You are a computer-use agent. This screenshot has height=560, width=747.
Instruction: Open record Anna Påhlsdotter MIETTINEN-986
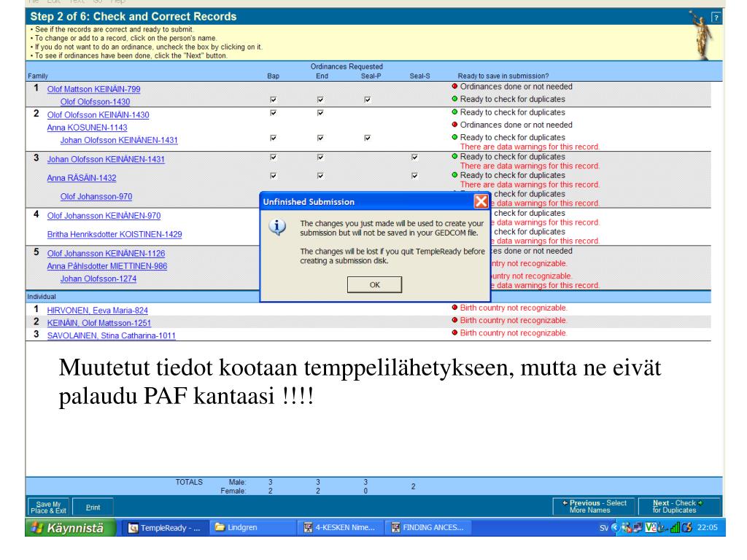(x=107, y=265)
